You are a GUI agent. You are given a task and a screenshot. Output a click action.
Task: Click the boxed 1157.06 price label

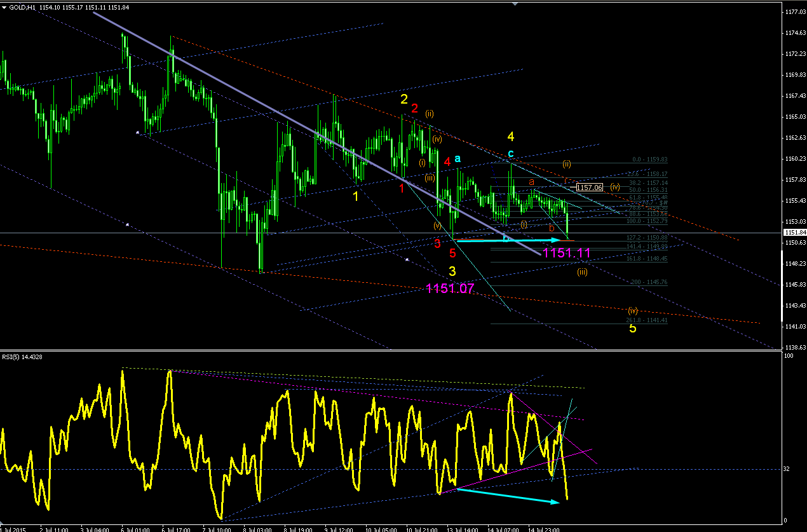point(589,188)
